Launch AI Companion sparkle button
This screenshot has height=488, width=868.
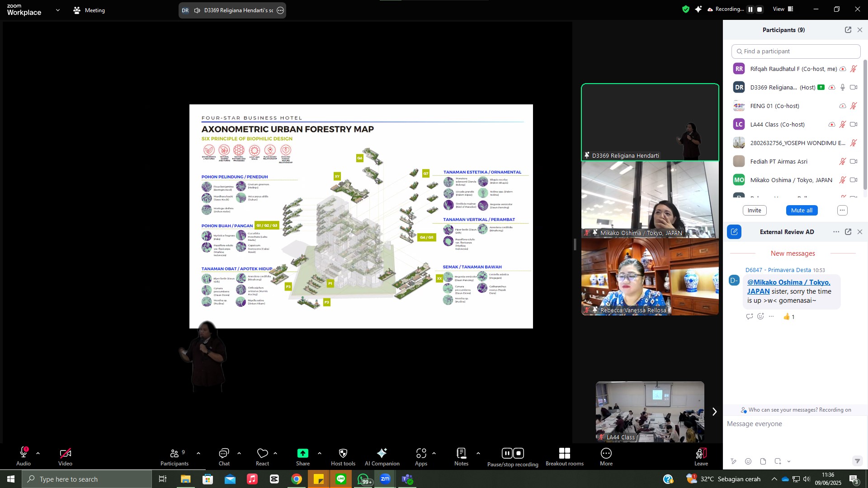382,456
